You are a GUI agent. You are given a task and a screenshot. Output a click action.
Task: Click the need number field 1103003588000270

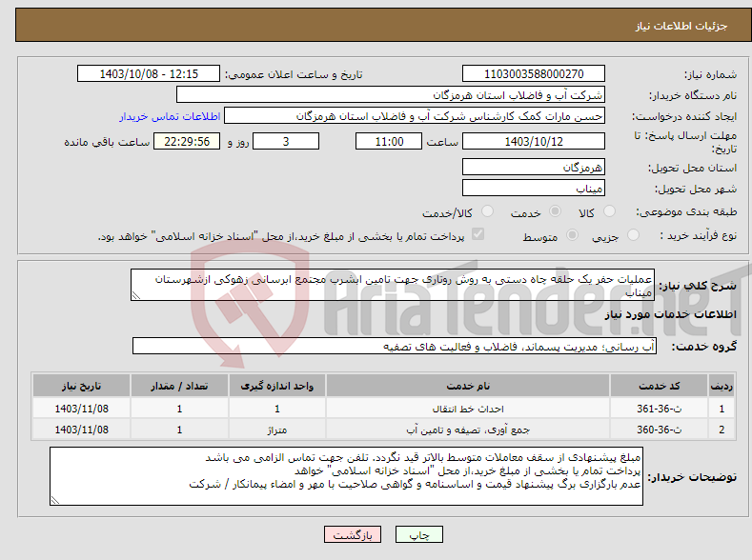534,73
